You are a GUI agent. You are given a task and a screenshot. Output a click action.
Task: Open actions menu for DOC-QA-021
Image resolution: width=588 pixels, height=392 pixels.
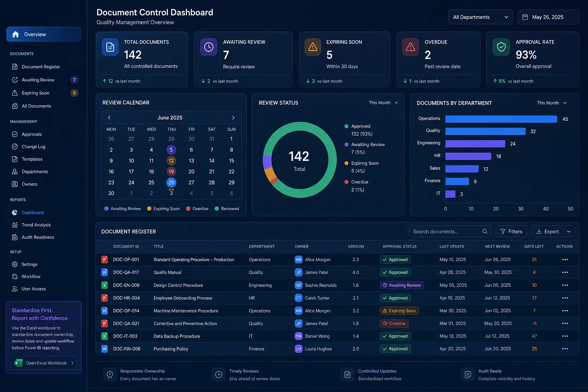(565, 323)
